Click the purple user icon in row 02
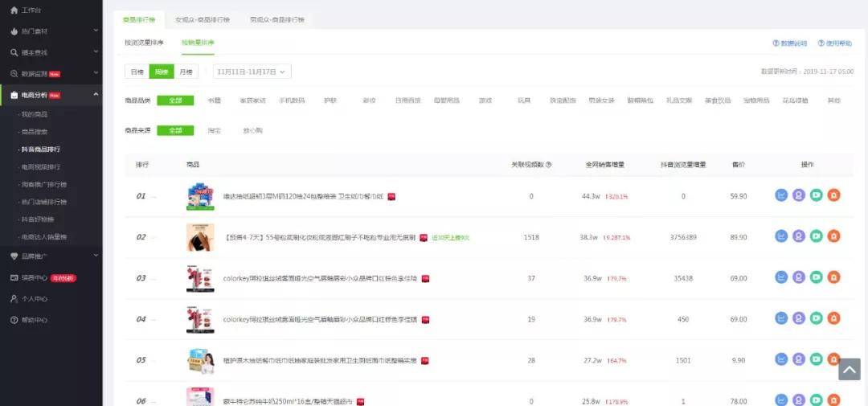The height and width of the screenshot is (406, 868). coord(798,236)
